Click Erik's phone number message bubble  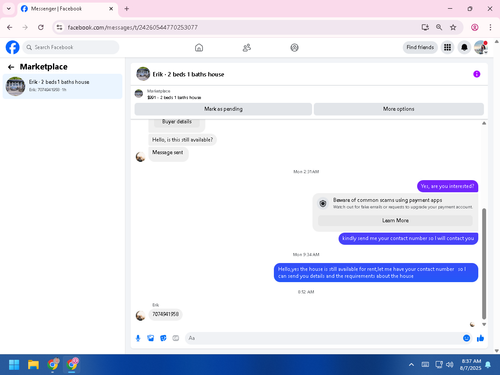(165, 314)
